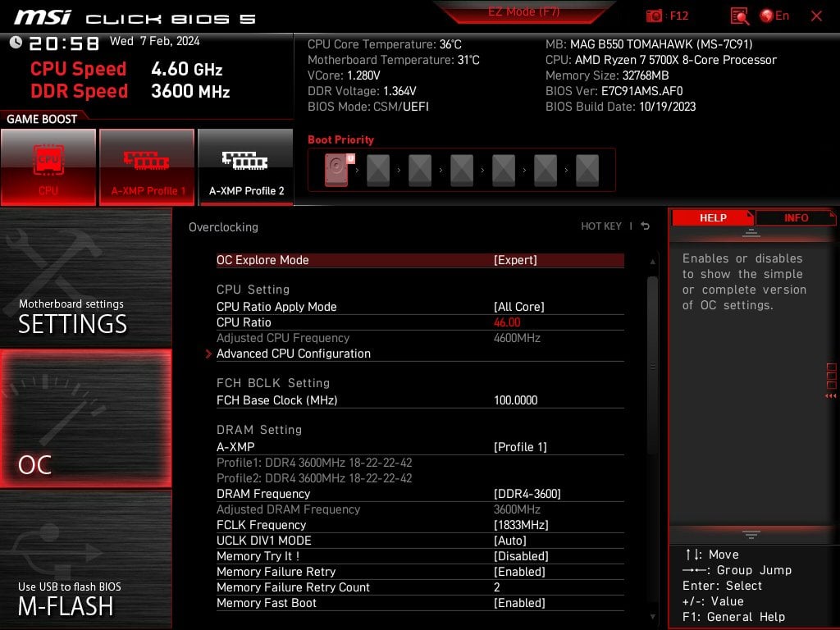Click the MSI logo
This screenshot has height=630, width=840.
(43, 17)
